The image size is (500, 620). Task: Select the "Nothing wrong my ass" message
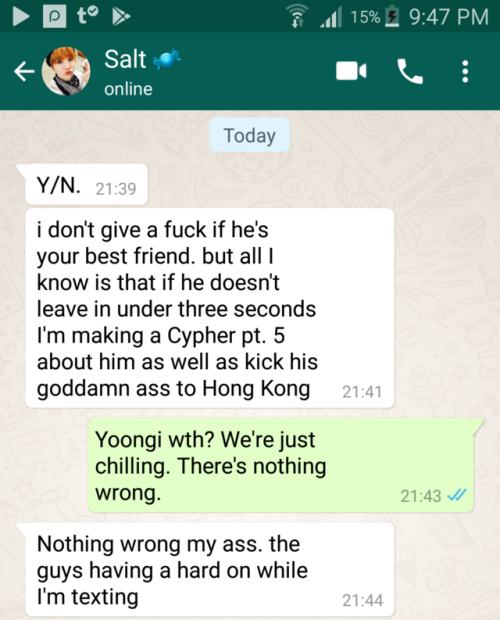[x=210, y=569]
